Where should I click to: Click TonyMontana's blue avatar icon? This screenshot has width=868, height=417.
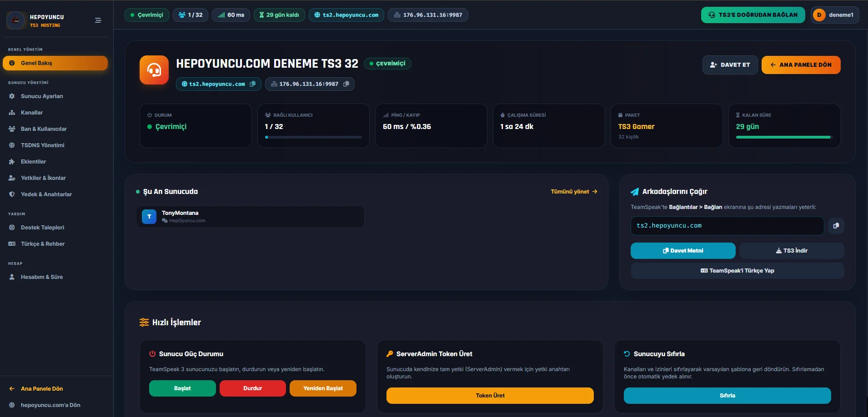pyautogui.click(x=149, y=217)
